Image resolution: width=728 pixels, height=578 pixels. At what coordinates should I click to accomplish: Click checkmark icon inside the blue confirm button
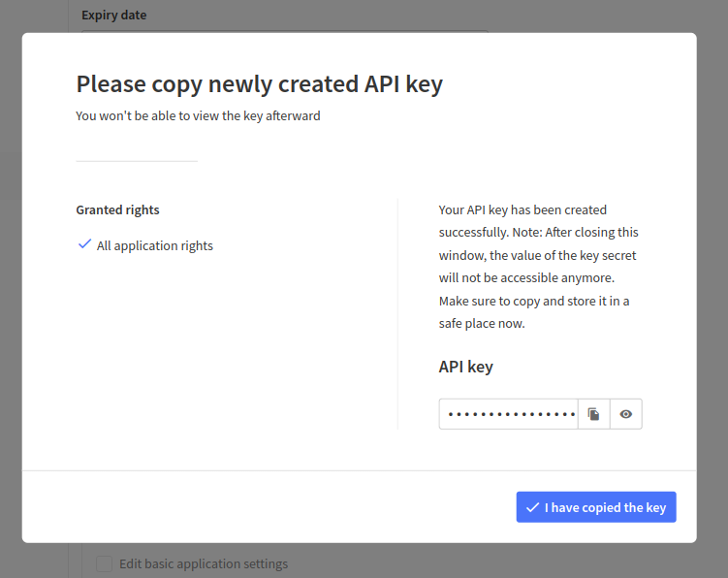[x=532, y=507]
